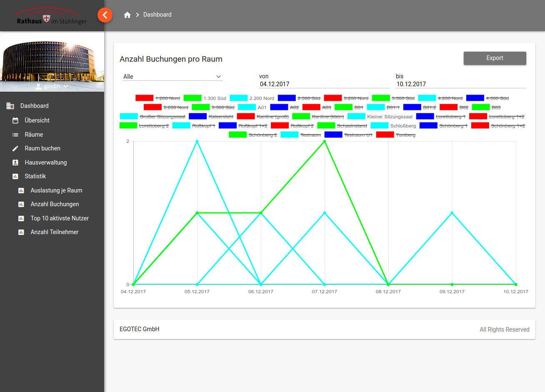Click the Dashboard building icon in sidebar
545x392 pixels.
[10, 106]
